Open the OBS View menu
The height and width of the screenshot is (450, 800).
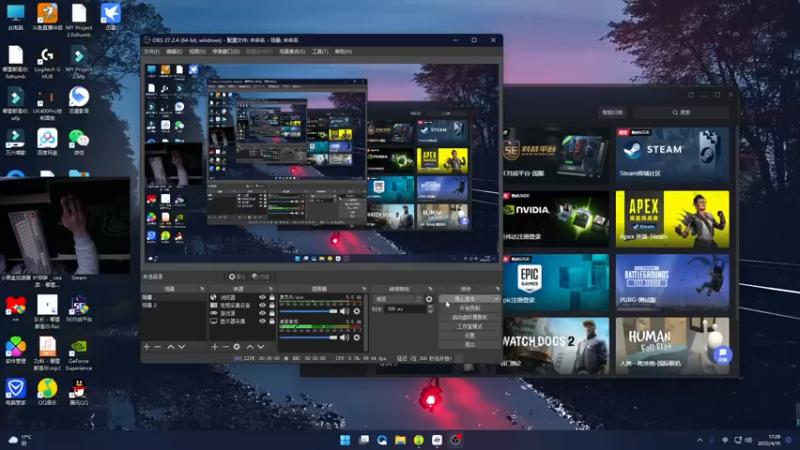[x=197, y=52]
